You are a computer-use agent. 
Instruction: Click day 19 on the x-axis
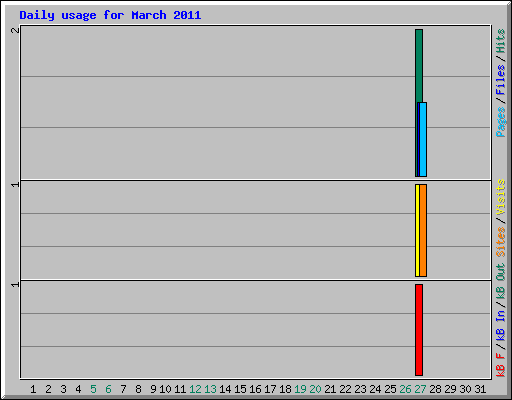coord(300,389)
